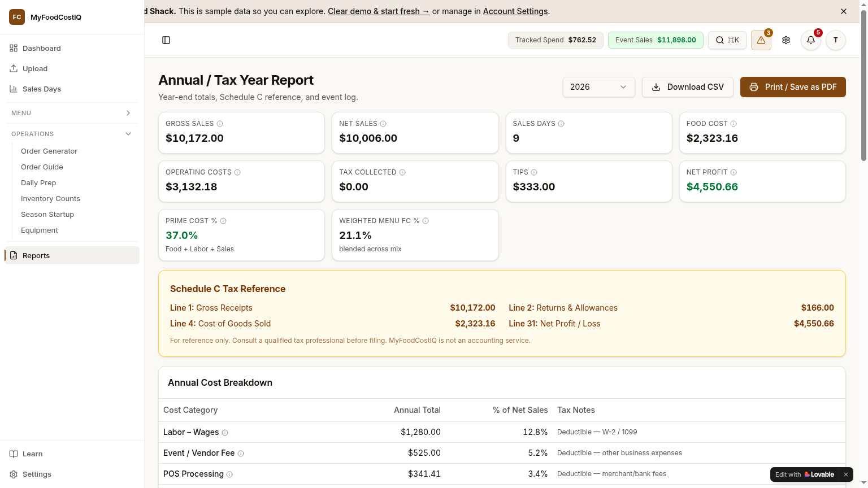
Task: Open the search ⌘K box
Action: click(x=727, y=40)
